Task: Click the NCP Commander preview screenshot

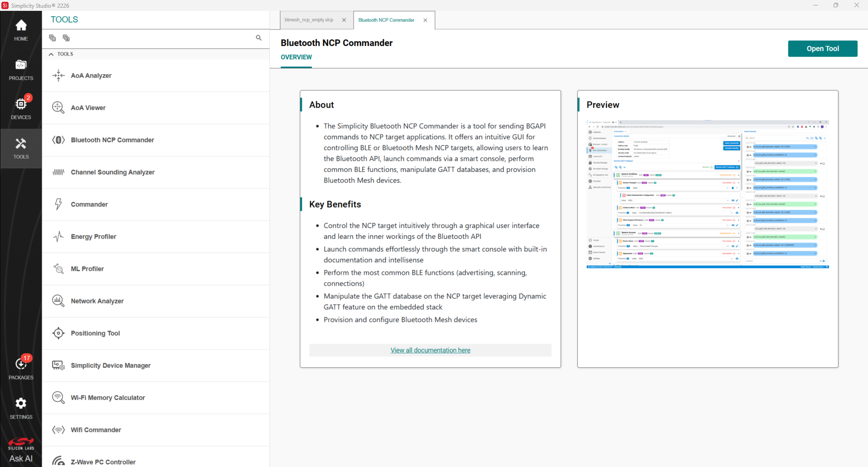Action: click(708, 194)
